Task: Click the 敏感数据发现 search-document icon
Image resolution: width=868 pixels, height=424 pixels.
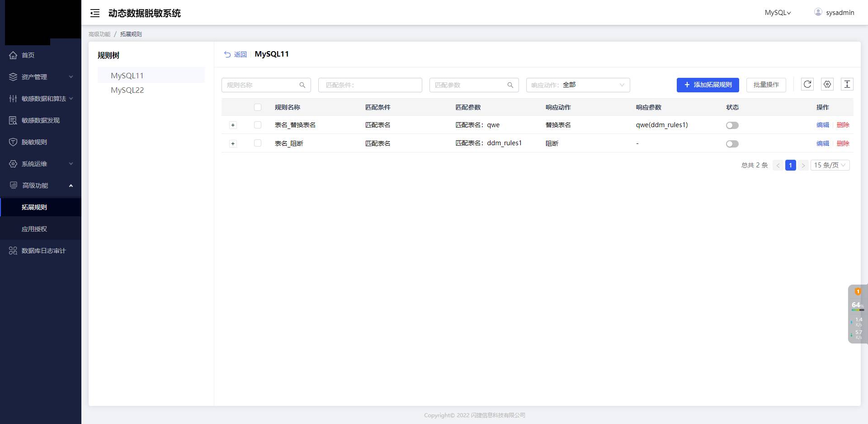Action: (x=13, y=120)
